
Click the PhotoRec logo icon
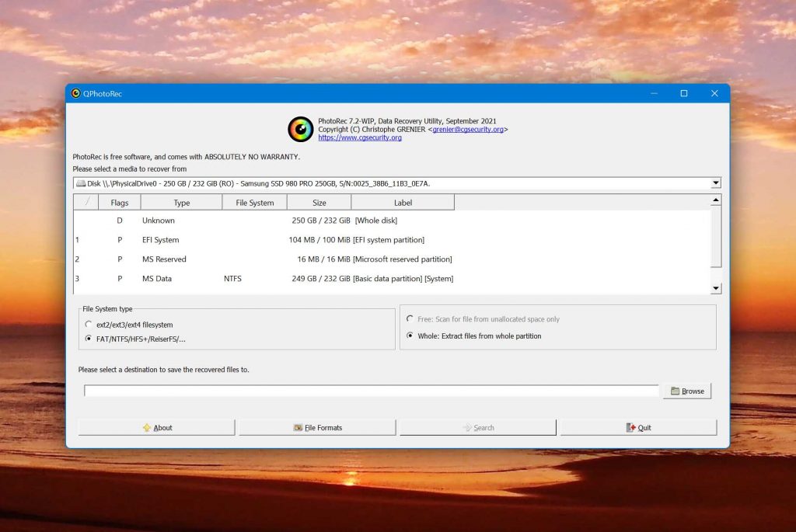[x=301, y=129]
